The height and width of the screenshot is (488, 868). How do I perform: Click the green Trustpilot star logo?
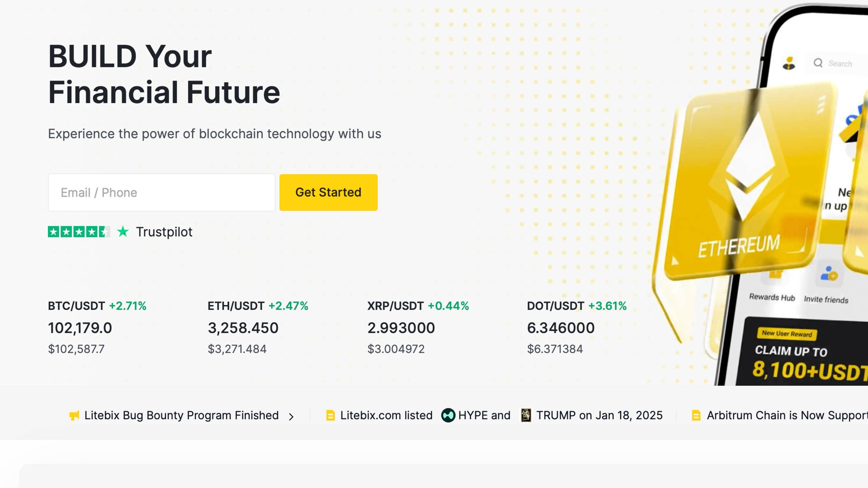[123, 232]
